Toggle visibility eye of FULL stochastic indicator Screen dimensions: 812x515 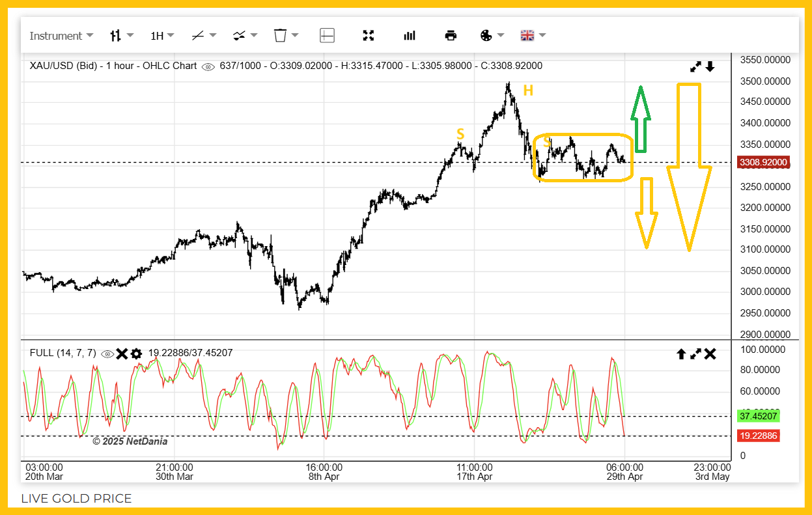click(107, 354)
